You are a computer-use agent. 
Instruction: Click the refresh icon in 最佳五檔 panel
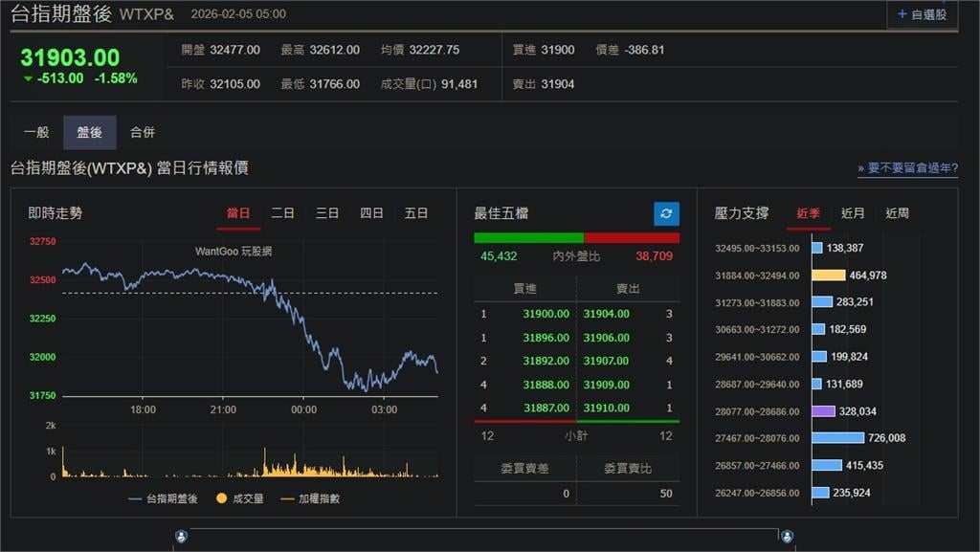tap(665, 213)
